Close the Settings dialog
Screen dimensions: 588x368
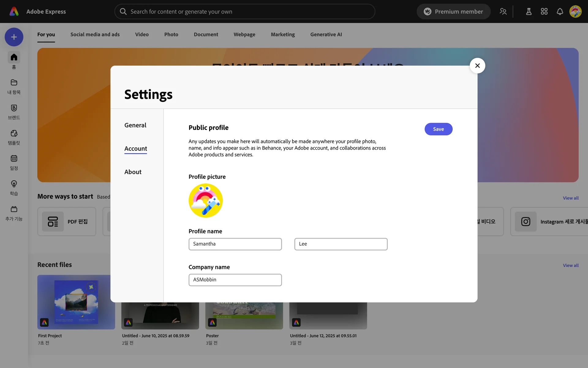click(x=477, y=66)
